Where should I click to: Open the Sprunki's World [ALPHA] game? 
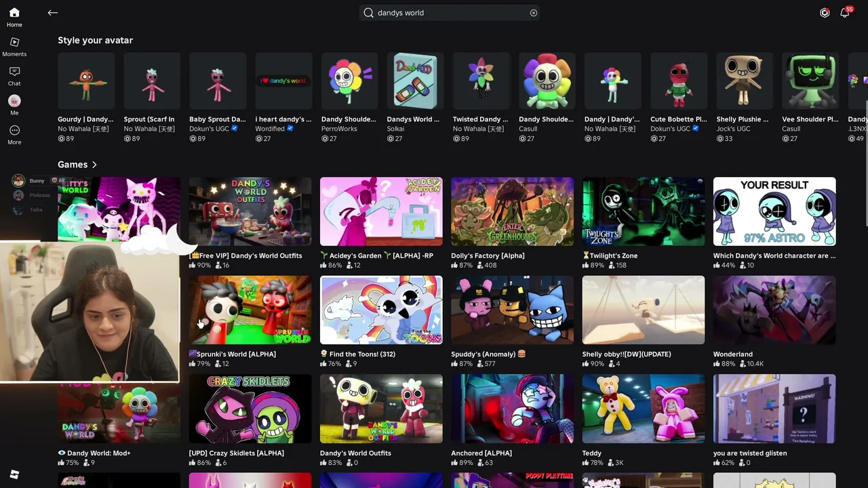tap(250, 310)
